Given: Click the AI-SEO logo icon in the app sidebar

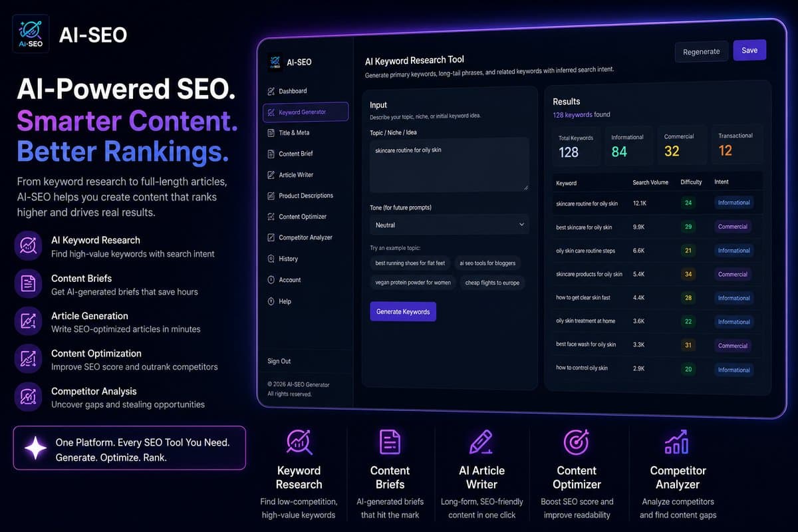Looking at the screenshot, I should click(275, 62).
